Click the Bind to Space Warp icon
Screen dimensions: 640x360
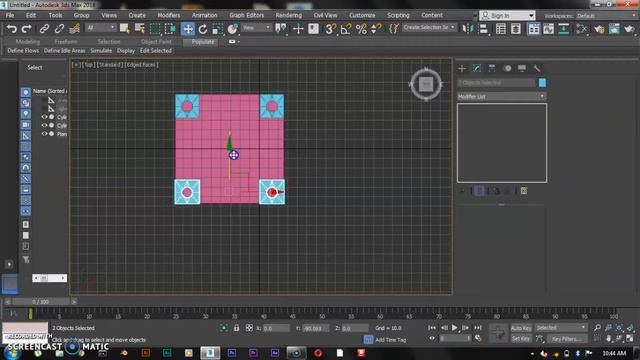(75, 29)
